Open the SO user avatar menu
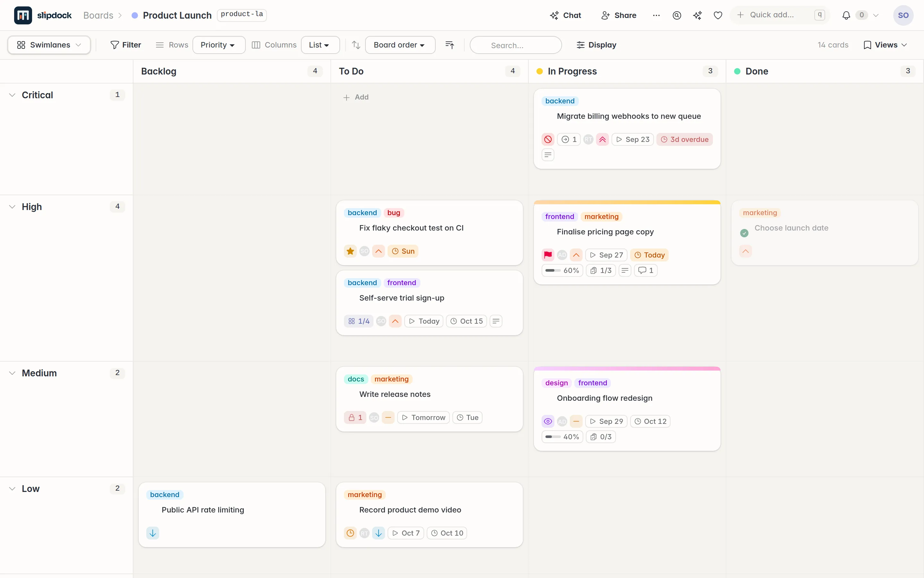 coord(903,15)
